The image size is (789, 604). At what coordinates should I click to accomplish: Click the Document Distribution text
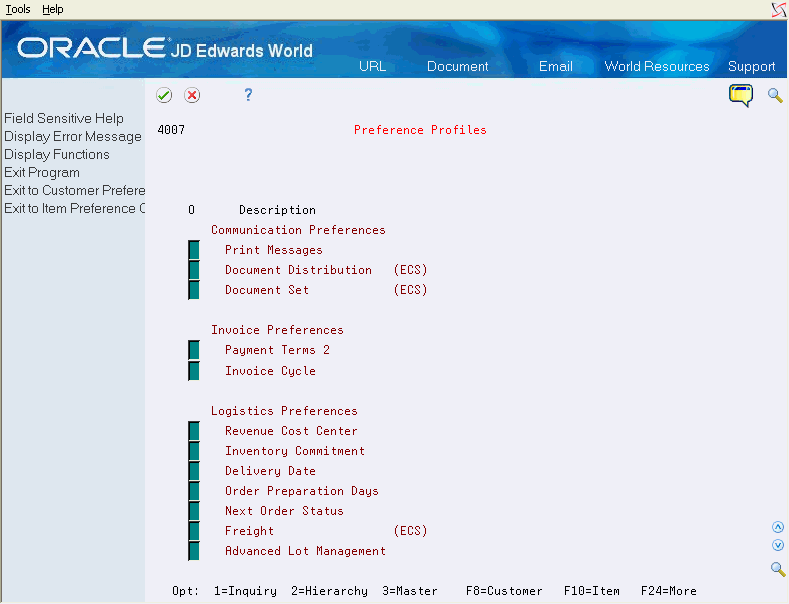[x=298, y=270]
